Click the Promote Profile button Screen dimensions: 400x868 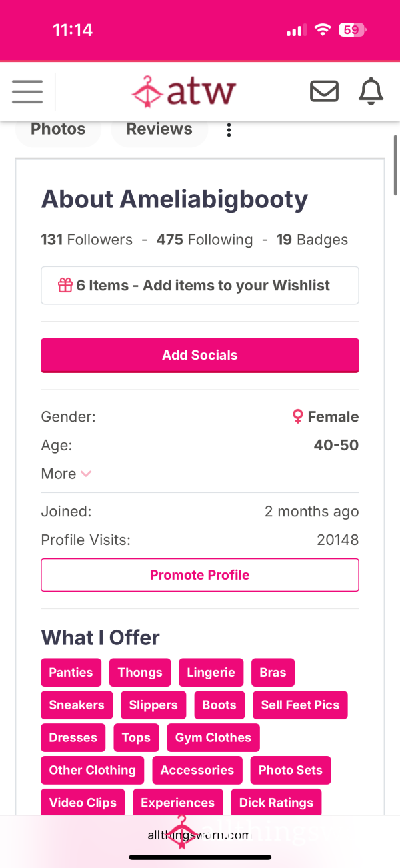(x=200, y=575)
